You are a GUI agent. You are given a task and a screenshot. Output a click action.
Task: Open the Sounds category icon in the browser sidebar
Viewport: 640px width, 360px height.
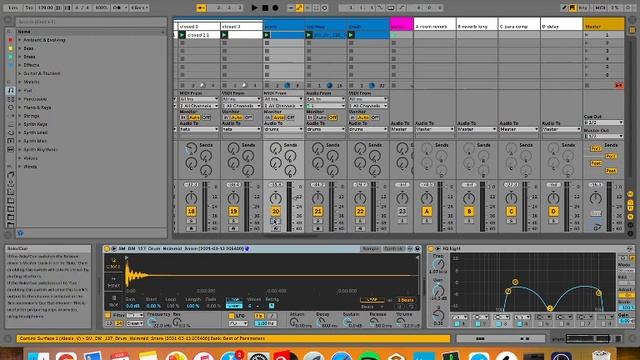[x=11, y=90]
